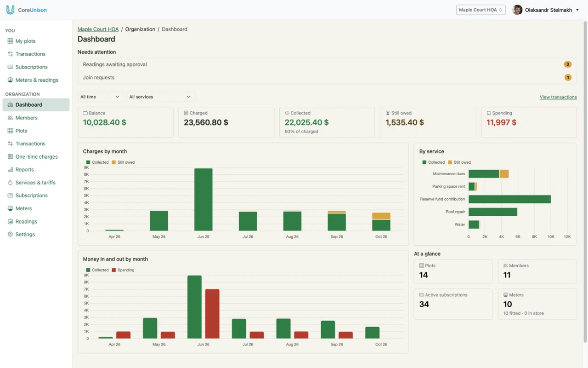
Task: Open the Join requests row
Action: (327, 78)
